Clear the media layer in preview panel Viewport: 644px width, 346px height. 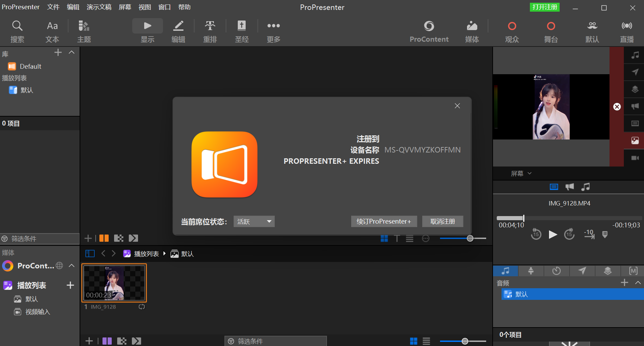(635, 141)
